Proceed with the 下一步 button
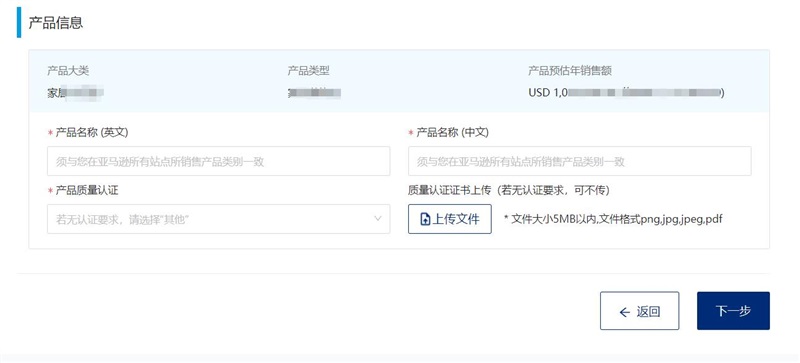 tap(733, 311)
